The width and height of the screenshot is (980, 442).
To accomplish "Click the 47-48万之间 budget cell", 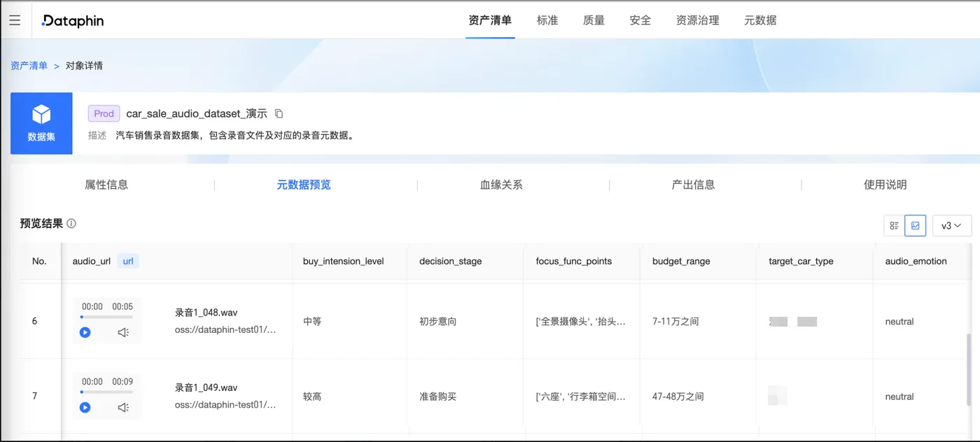I will coord(678,397).
